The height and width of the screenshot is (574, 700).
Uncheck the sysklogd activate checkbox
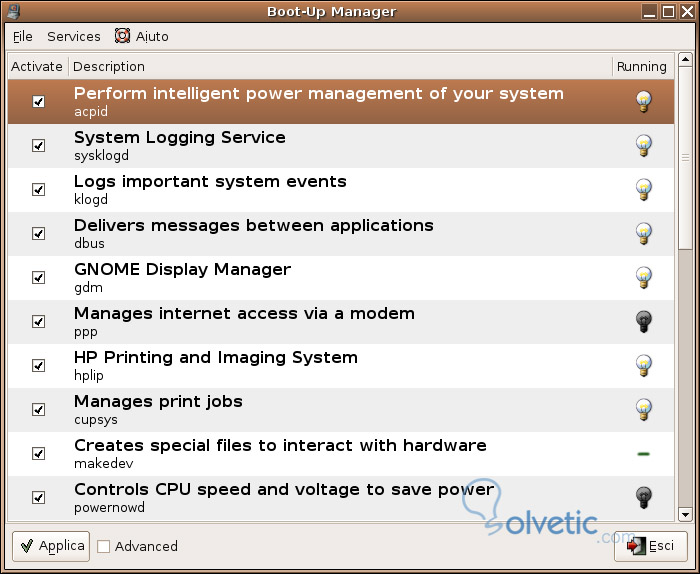coord(38,146)
